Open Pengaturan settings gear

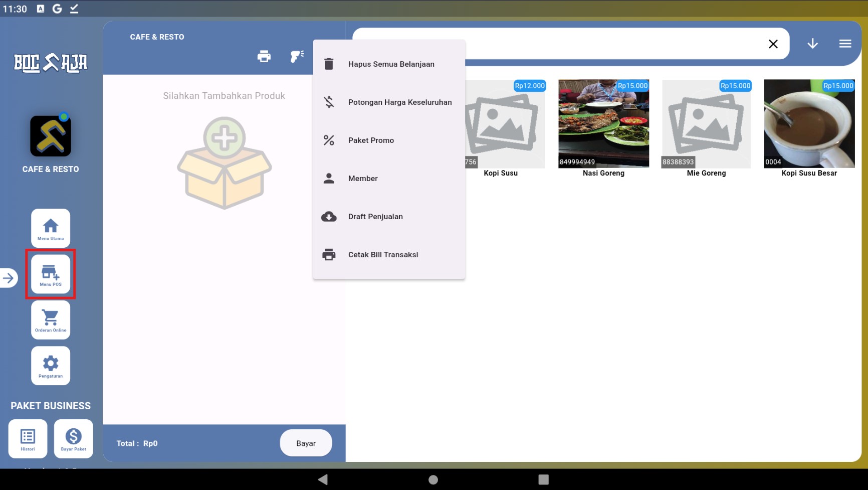pyautogui.click(x=51, y=366)
